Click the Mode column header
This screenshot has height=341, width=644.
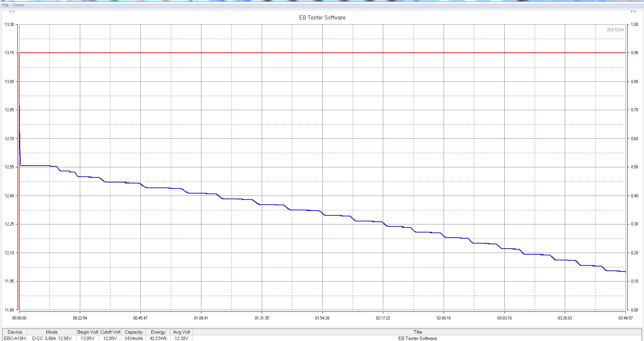(52, 332)
